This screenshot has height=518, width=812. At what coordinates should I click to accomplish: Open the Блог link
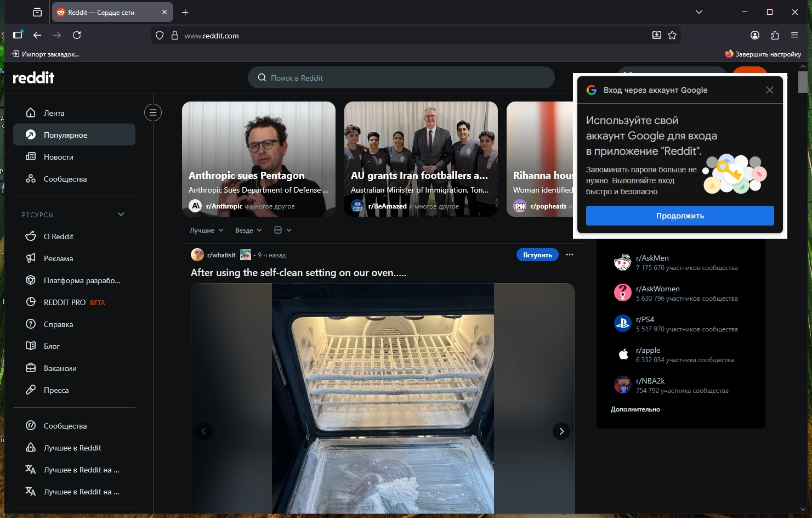point(74,346)
